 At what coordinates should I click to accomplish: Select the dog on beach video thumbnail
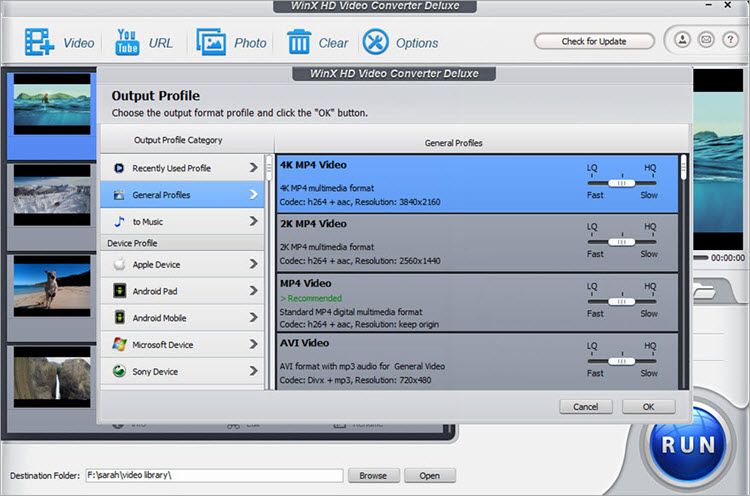pos(52,286)
